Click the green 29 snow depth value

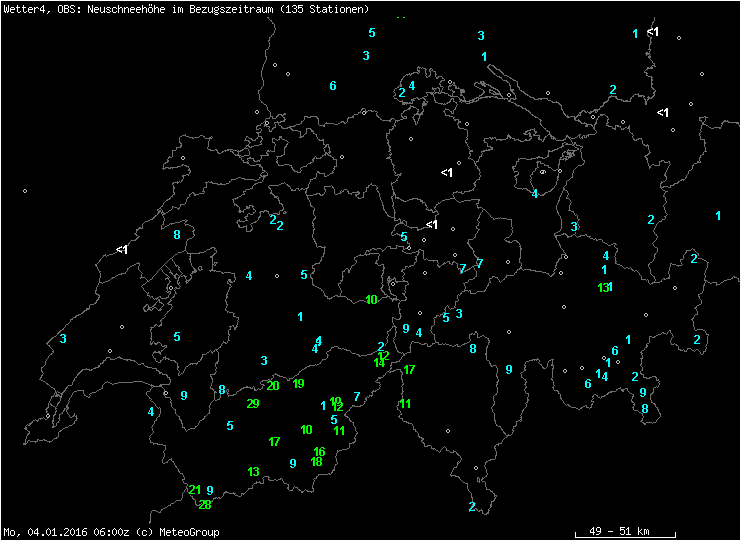tap(253, 404)
